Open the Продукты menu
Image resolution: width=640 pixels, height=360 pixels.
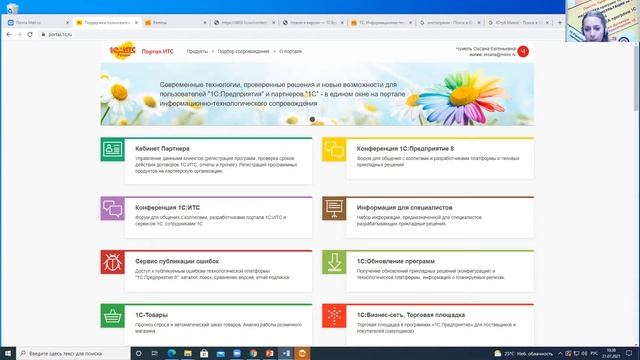(x=197, y=51)
